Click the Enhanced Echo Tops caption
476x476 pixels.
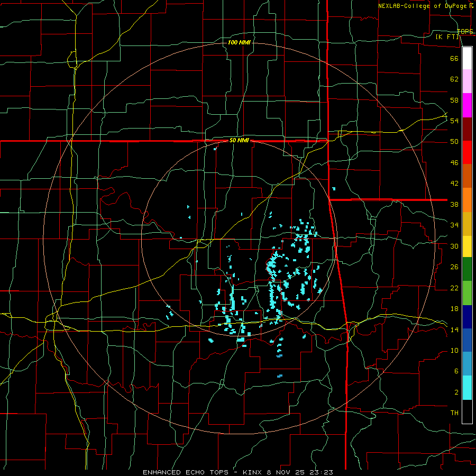pos(237,472)
